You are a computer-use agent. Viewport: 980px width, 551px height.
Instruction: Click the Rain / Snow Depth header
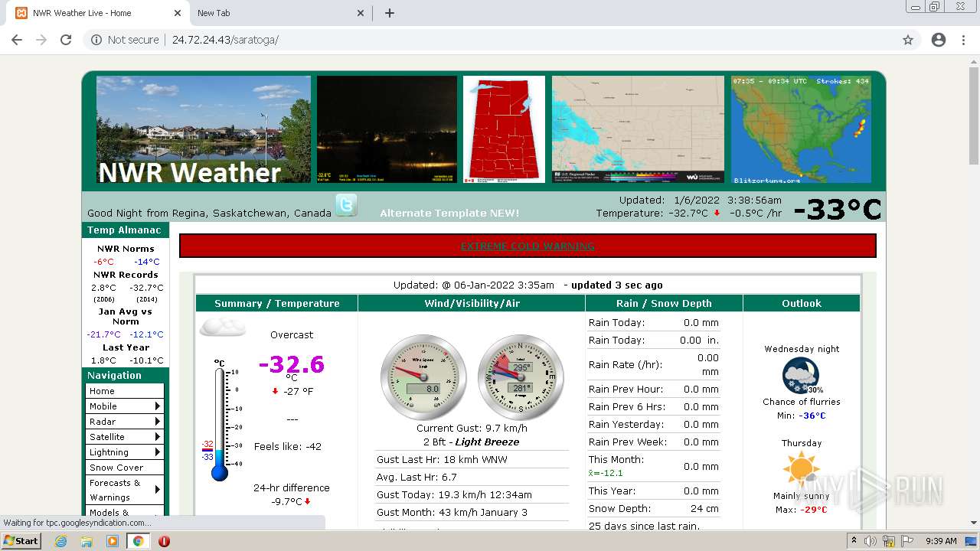coord(664,303)
